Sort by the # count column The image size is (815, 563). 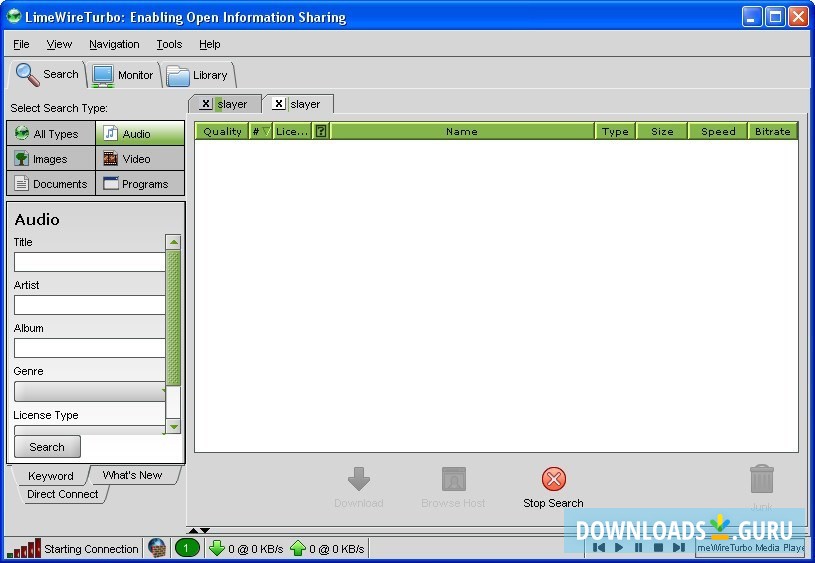point(261,132)
